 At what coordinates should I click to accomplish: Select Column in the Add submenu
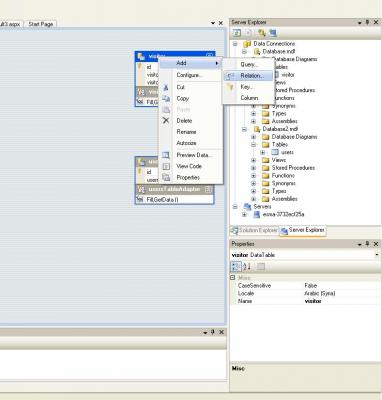(x=248, y=98)
